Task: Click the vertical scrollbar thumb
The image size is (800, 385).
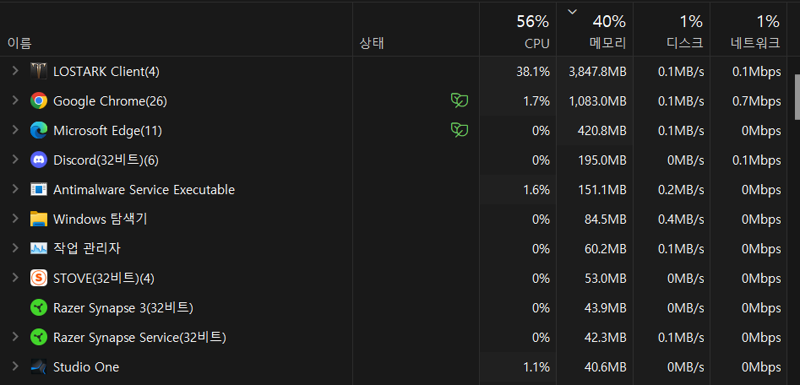Action: point(797,97)
